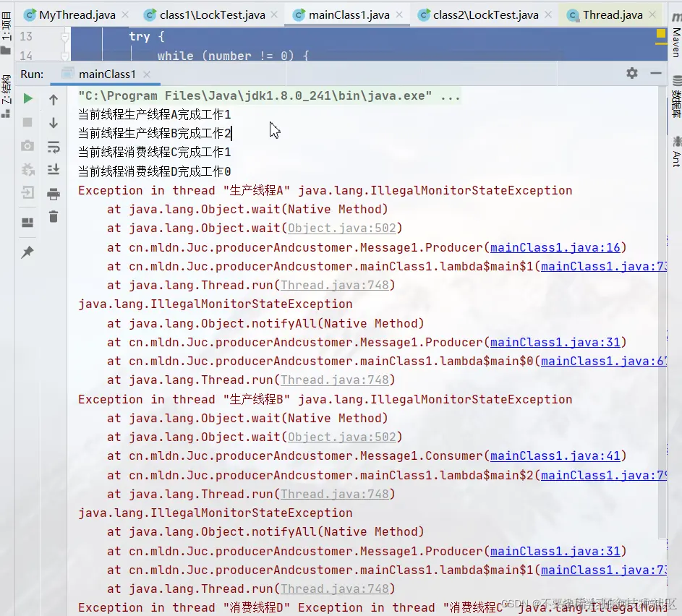Screen dimensions: 682x616
Task: Click the Stop process square icon
Action: point(27,122)
